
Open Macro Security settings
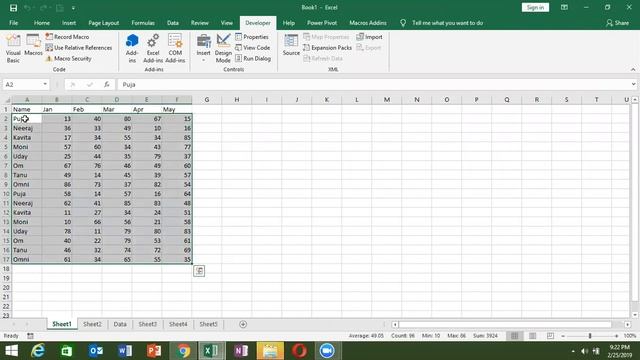[69, 58]
